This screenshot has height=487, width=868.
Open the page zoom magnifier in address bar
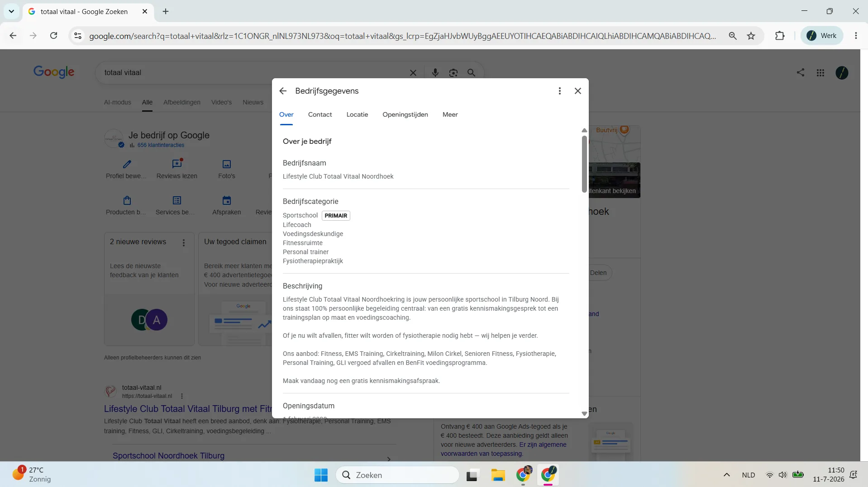point(732,36)
